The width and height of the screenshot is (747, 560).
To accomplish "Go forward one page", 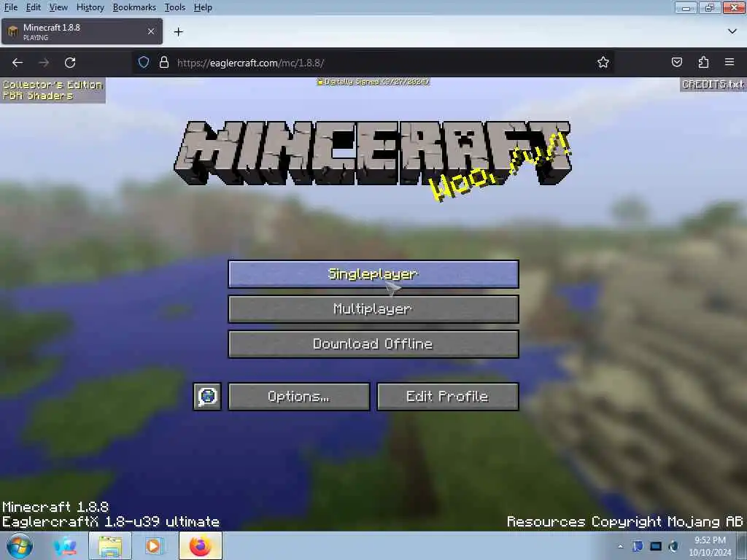I will (x=44, y=63).
